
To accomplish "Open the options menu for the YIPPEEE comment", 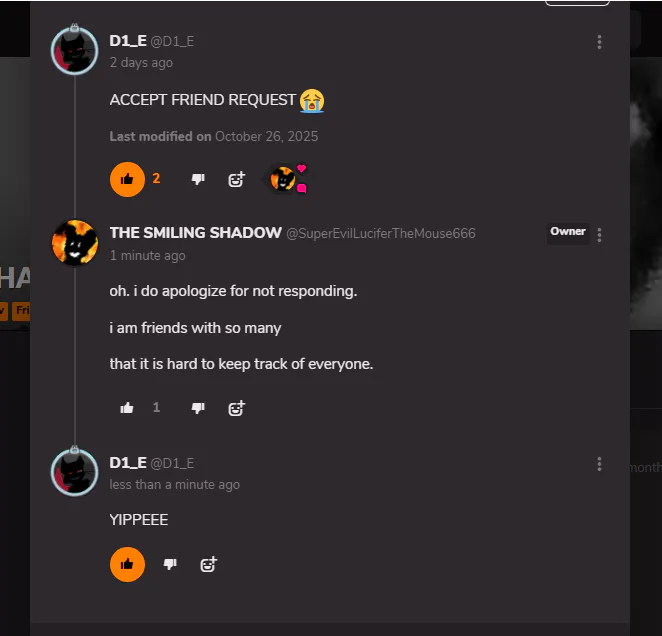I will click(x=599, y=464).
